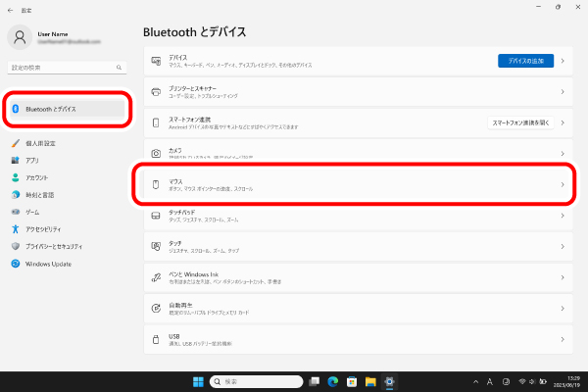
Task: Open アクセシビリティ settings
Action: (45, 229)
